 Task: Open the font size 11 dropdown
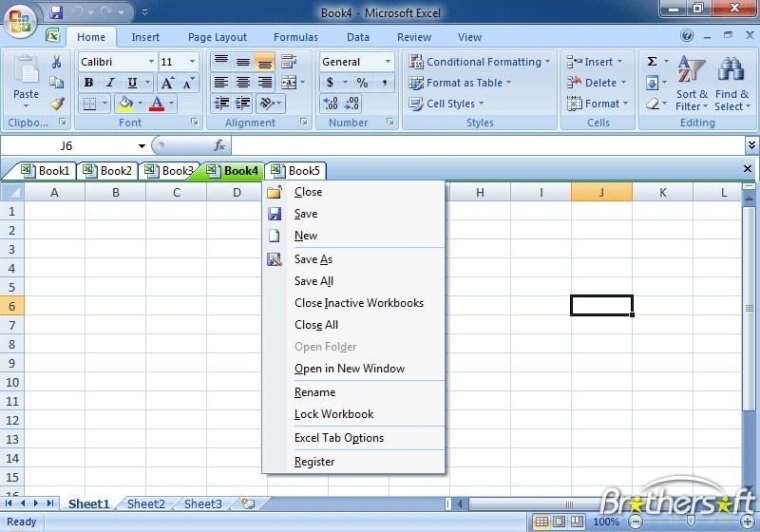click(192, 62)
